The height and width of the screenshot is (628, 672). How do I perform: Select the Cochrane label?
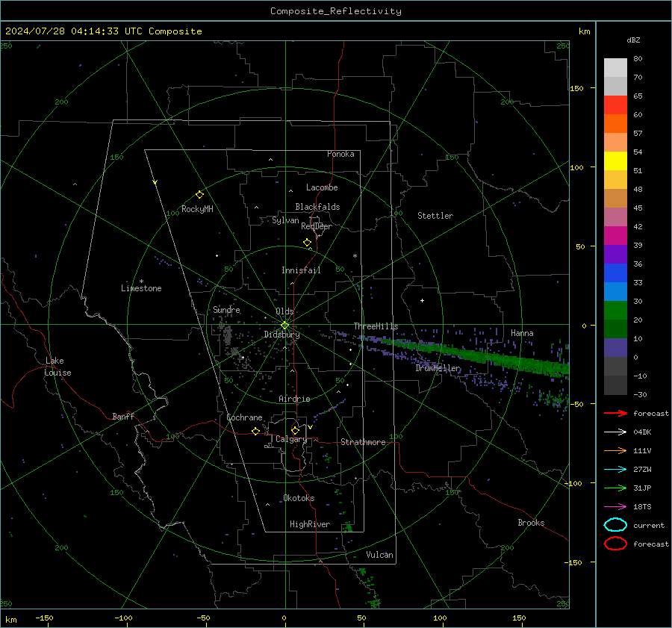point(244,417)
